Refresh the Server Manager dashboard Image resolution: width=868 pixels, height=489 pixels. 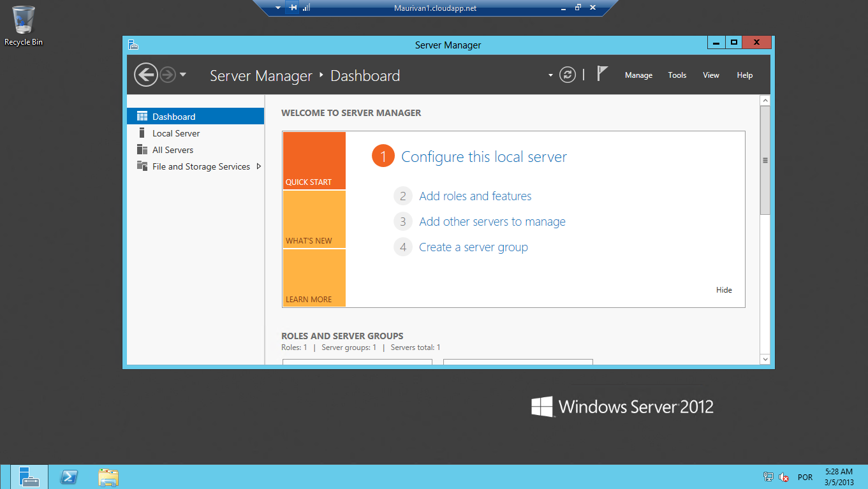point(567,75)
